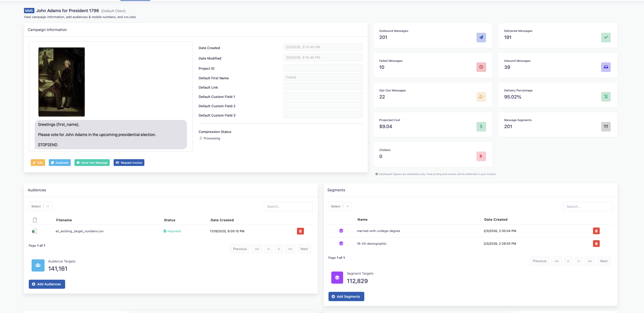Delete the married-with-college-degree segment
This screenshot has width=644, height=313.
tap(596, 231)
